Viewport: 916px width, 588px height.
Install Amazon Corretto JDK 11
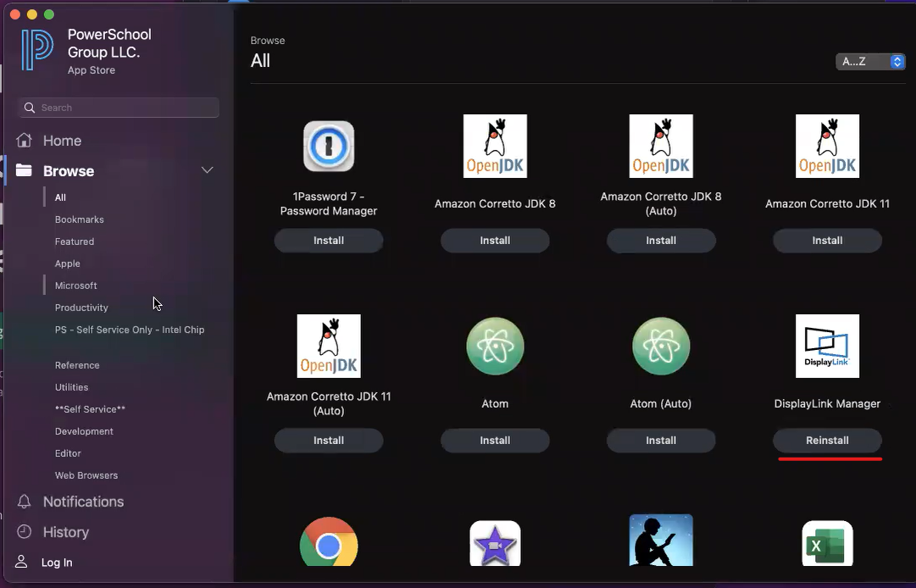click(827, 241)
